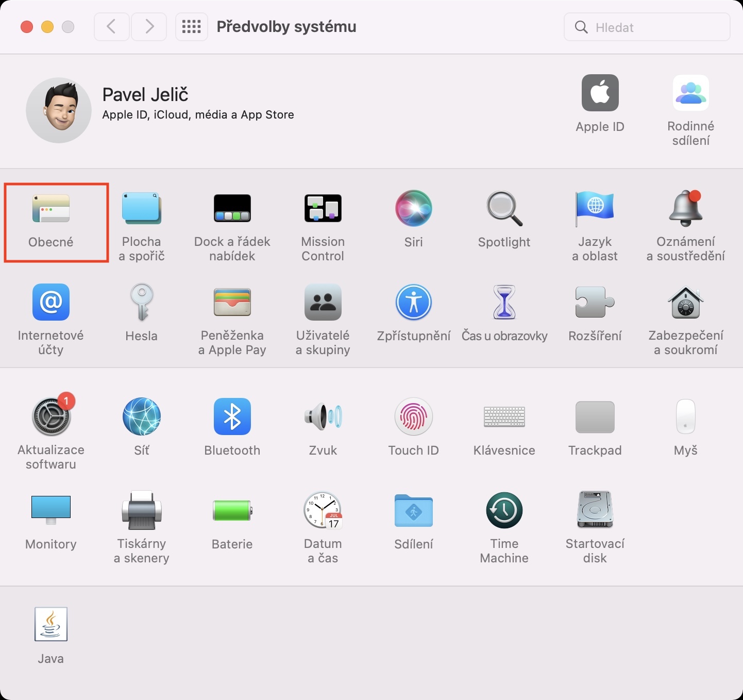Open Dock a řádek nabídek settings
This screenshot has width=743, height=700.
[232, 208]
